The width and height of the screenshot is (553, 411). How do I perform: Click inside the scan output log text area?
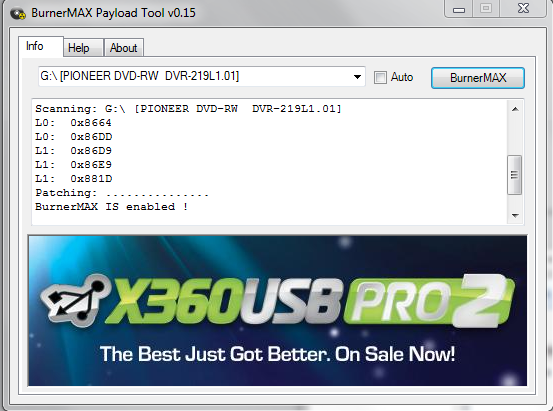(x=270, y=162)
